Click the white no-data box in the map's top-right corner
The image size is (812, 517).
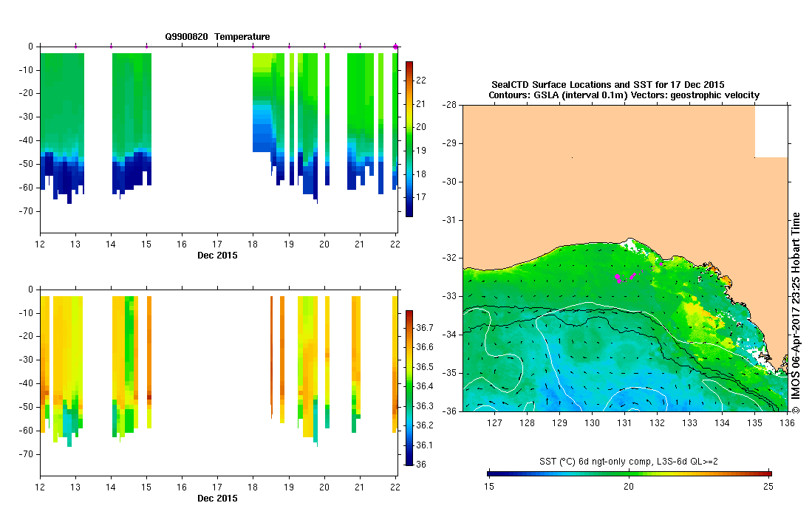pos(771,131)
